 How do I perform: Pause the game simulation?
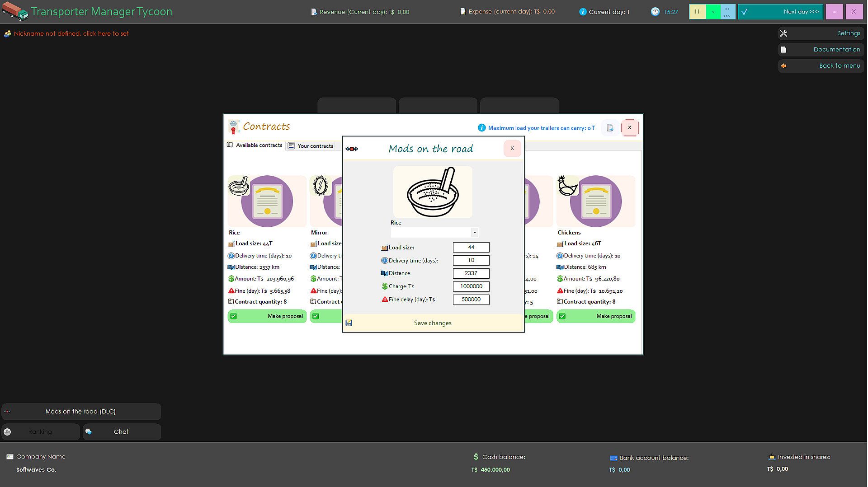coord(697,12)
